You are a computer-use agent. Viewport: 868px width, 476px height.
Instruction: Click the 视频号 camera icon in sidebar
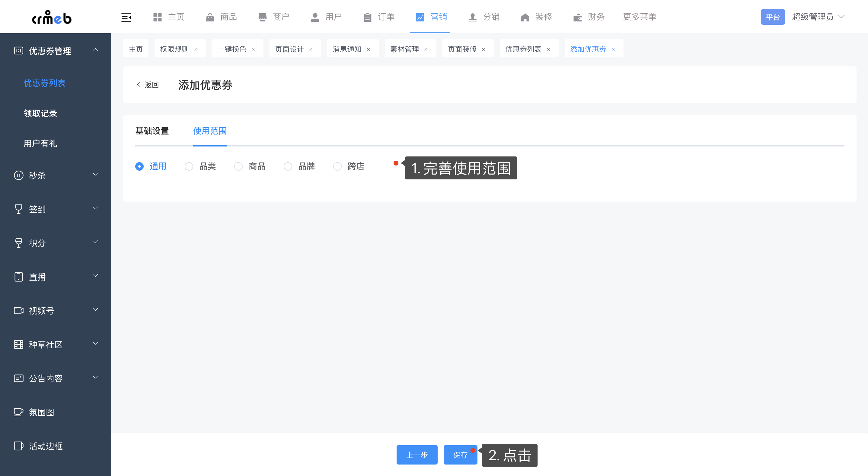tap(18, 310)
